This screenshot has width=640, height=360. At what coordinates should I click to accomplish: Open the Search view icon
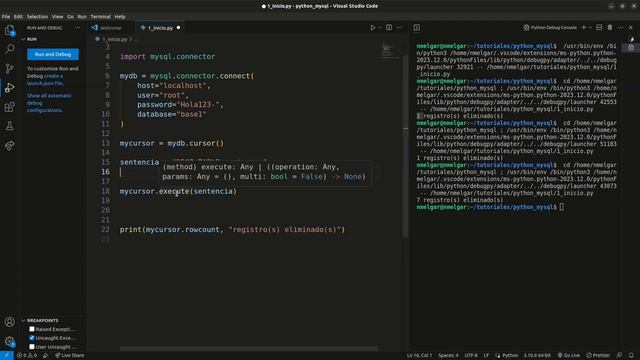click(9, 49)
